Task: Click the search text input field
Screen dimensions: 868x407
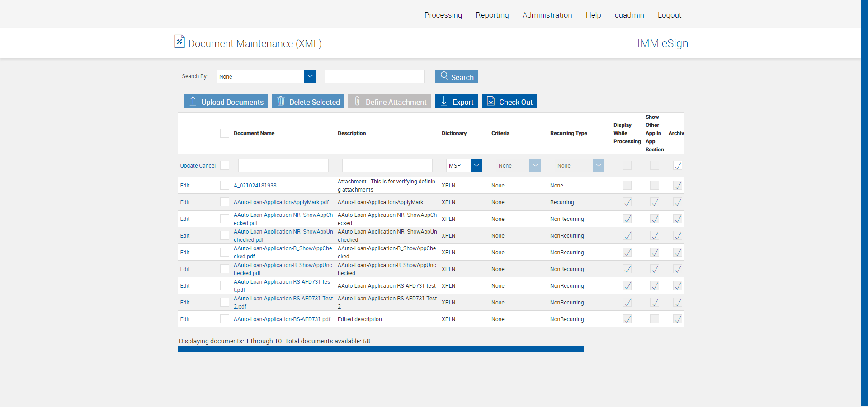Action: coord(374,76)
